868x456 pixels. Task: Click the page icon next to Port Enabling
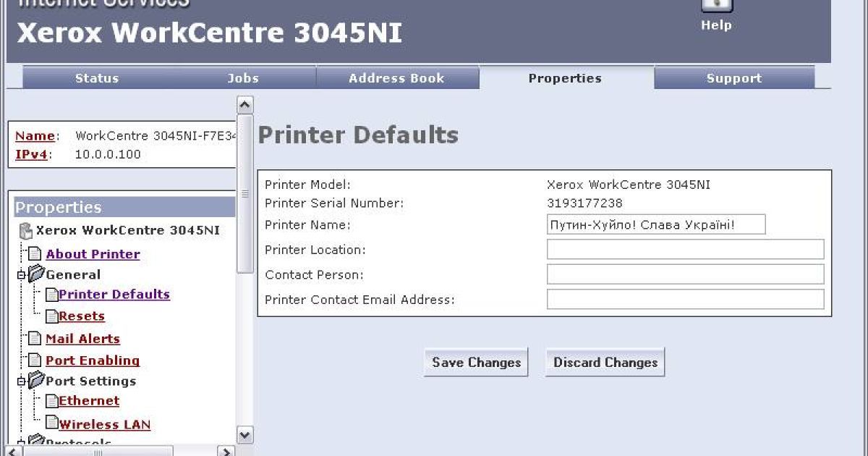35,360
